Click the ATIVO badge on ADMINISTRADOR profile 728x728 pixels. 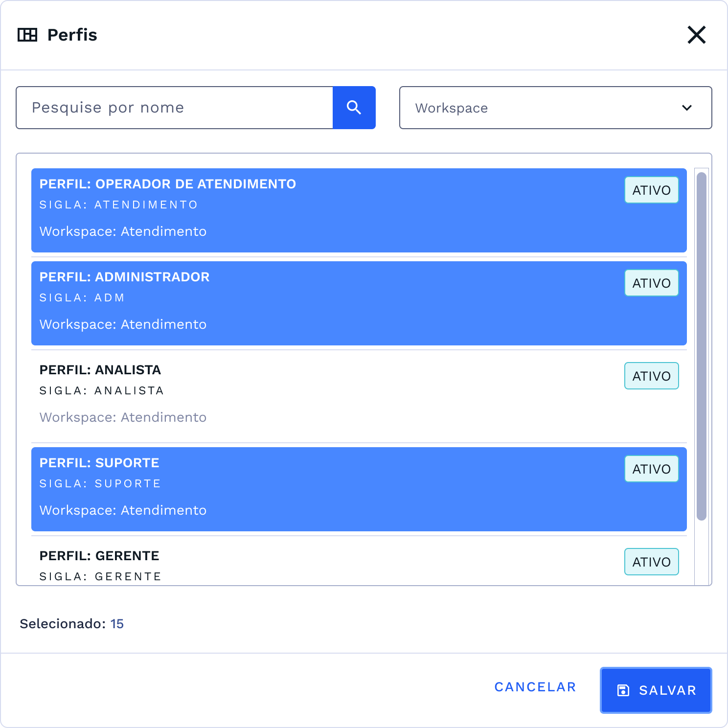pyautogui.click(x=651, y=283)
